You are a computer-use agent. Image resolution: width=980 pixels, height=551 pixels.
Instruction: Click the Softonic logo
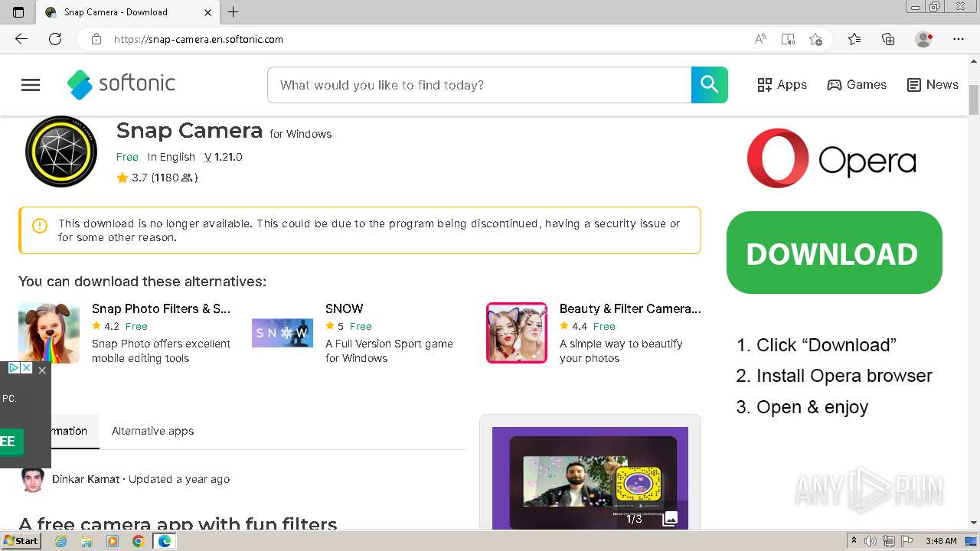coord(121,84)
